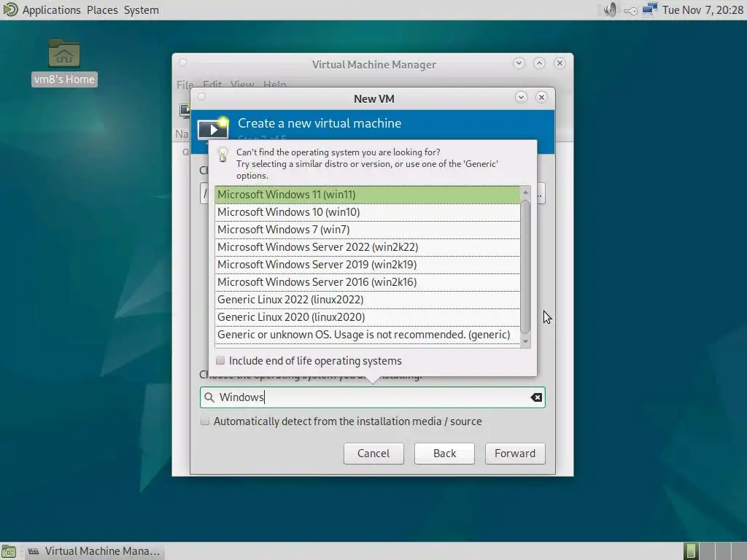Click the Cancel button
Viewport: 747px width, 560px height.
373,454
